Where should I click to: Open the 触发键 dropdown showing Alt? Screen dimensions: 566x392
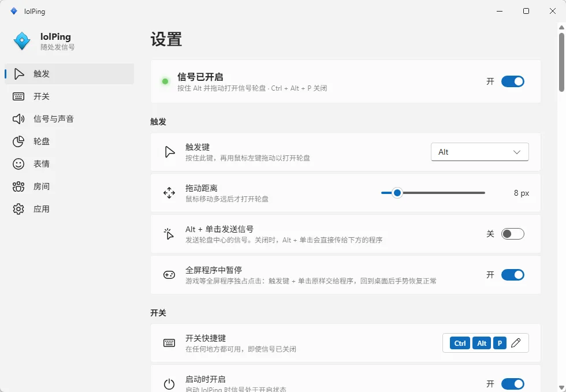pyautogui.click(x=480, y=152)
